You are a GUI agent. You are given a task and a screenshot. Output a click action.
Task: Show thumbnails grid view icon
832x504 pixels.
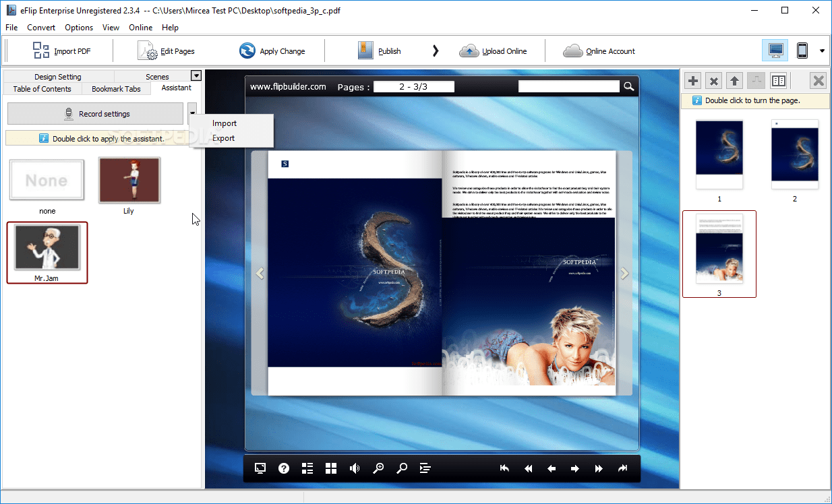tap(331, 468)
